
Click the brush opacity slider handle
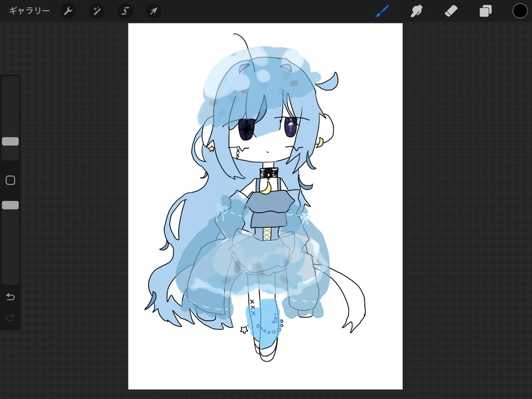click(x=11, y=205)
